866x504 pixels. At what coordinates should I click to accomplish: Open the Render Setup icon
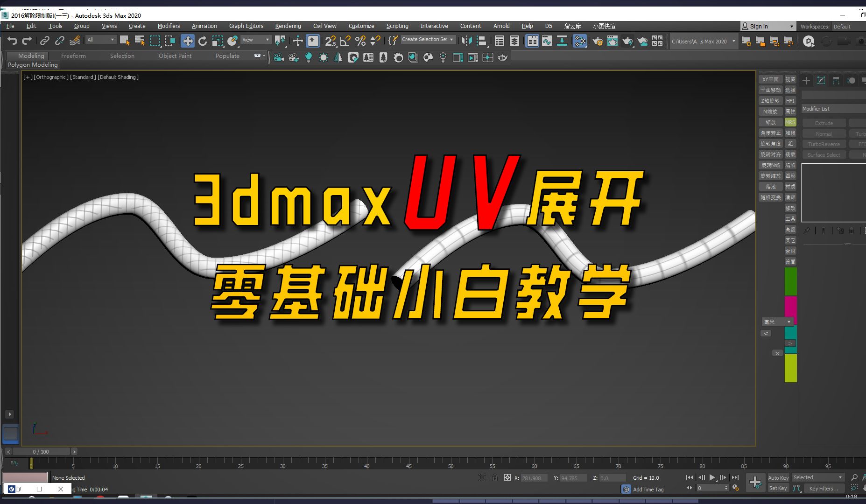point(598,41)
